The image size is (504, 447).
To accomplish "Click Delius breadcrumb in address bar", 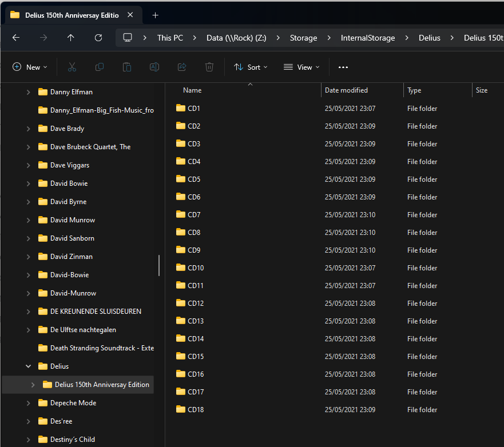I will [430, 38].
